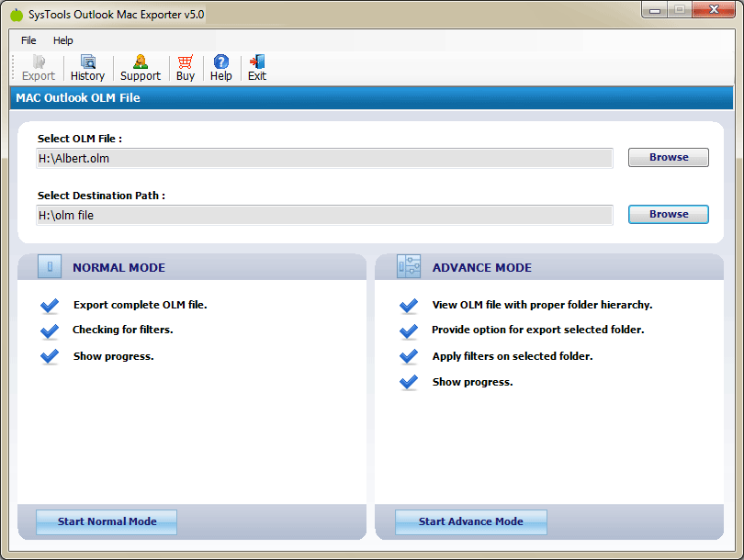Click the 'Select OLM File :' label
The width and height of the screenshot is (744, 560).
click(x=80, y=139)
